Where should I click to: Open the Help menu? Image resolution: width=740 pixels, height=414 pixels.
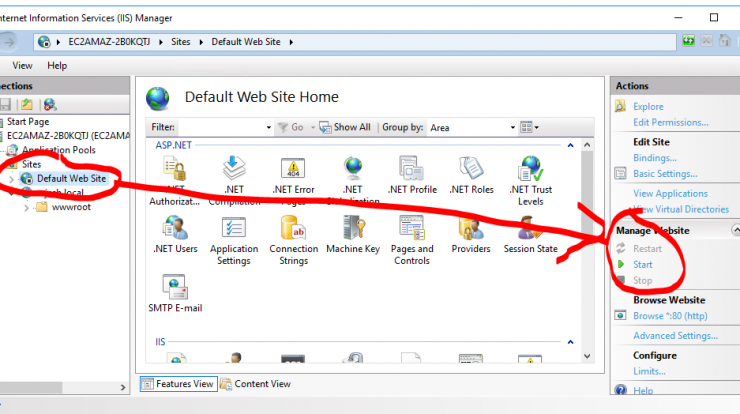57,66
